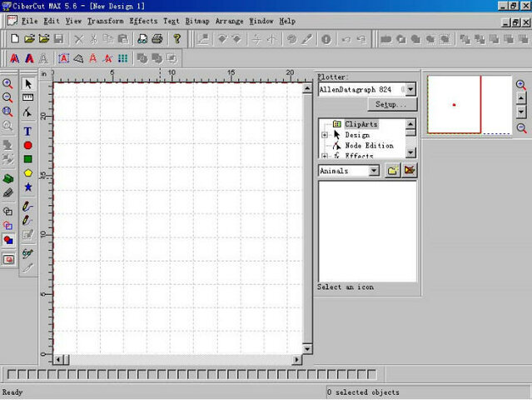Click the perspective text distort icon
This screenshot has height=400, width=532.
(78, 58)
